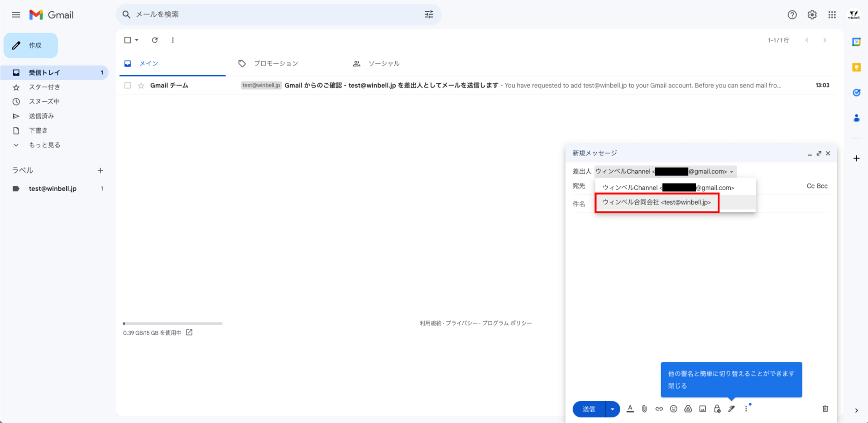This screenshot has width=868, height=423.
Task: Click the 作成 compose button
Action: click(31, 45)
